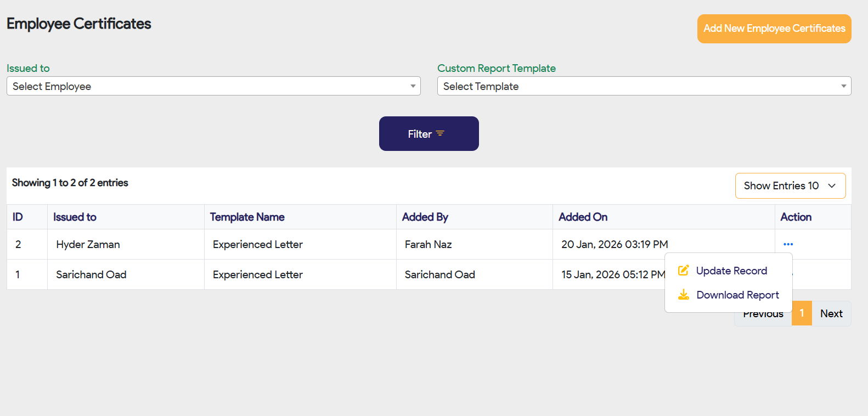Sort by the ID column header
Viewport: 868px width, 416px height.
(x=18, y=217)
